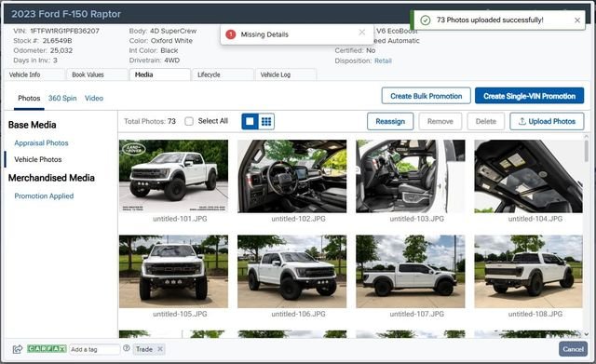Select the untitled-108.JPG rear view photo
Screen dimensions: 596x364
pyautogui.click(x=528, y=271)
